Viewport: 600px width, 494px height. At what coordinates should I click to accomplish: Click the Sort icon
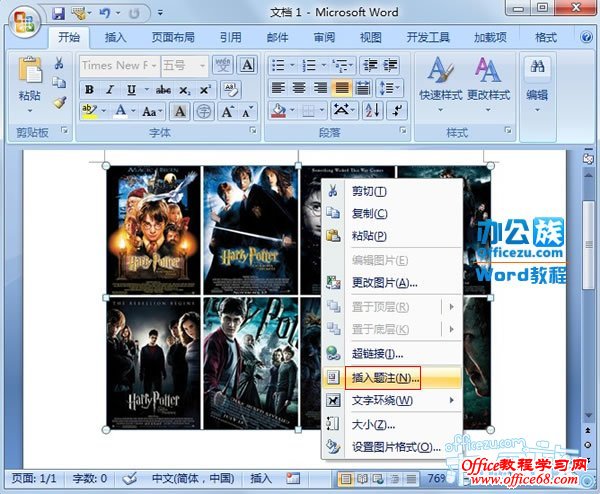coord(372,111)
